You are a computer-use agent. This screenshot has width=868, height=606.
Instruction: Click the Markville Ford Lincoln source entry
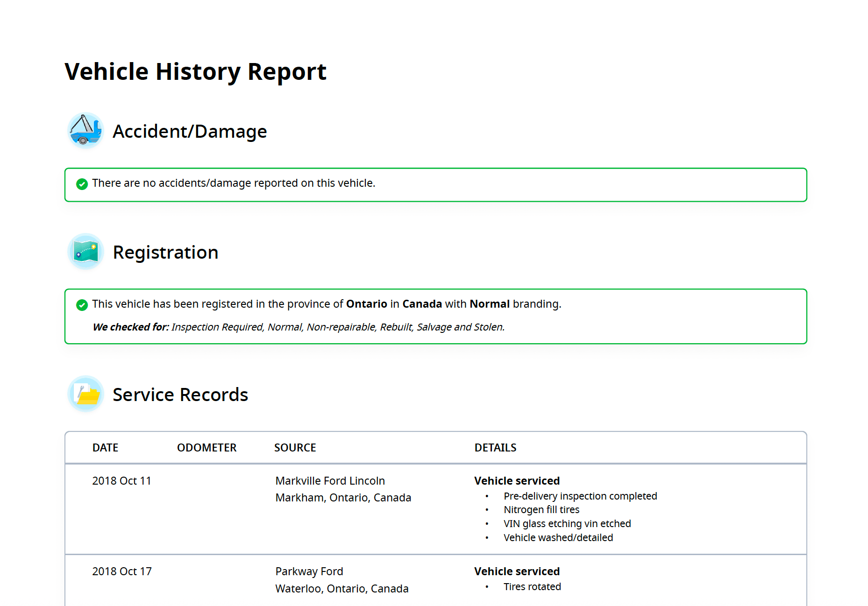coord(330,481)
